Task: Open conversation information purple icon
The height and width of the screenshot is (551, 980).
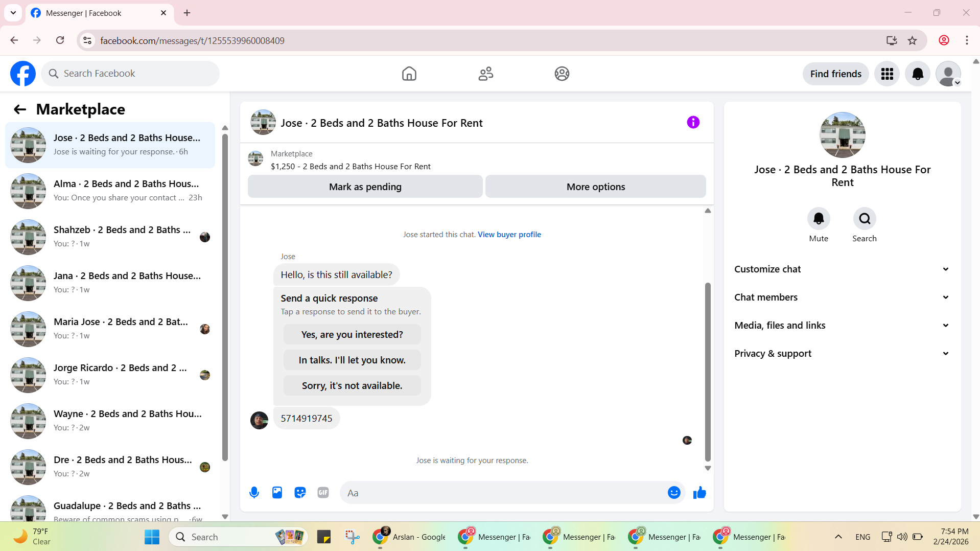Action: tap(693, 122)
